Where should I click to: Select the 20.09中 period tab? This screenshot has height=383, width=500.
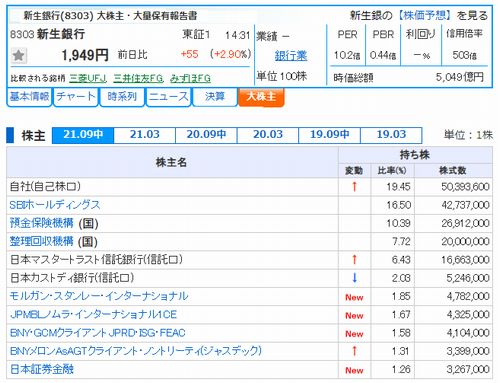click(206, 135)
